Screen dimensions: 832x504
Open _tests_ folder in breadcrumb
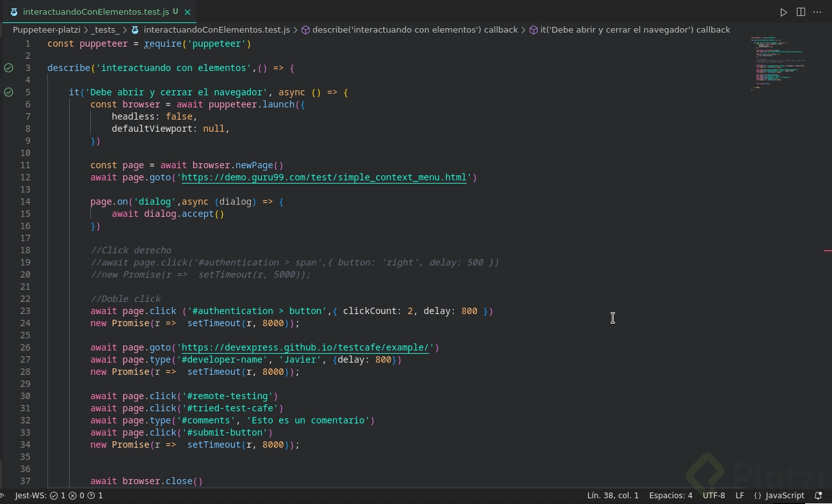point(105,30)
